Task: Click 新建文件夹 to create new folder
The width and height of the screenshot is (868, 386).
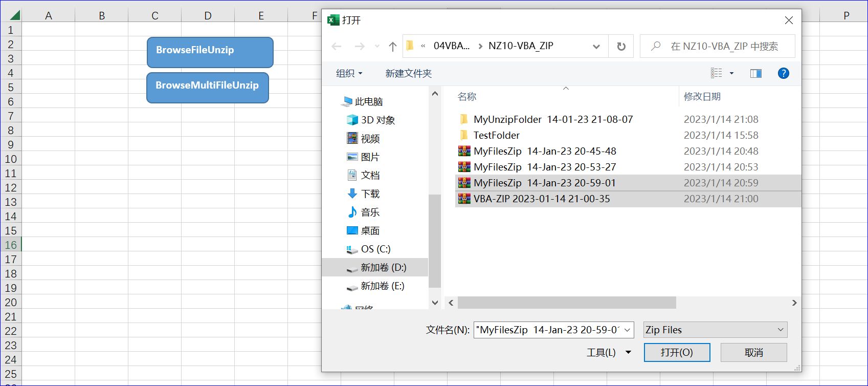Action: (408, 73)
